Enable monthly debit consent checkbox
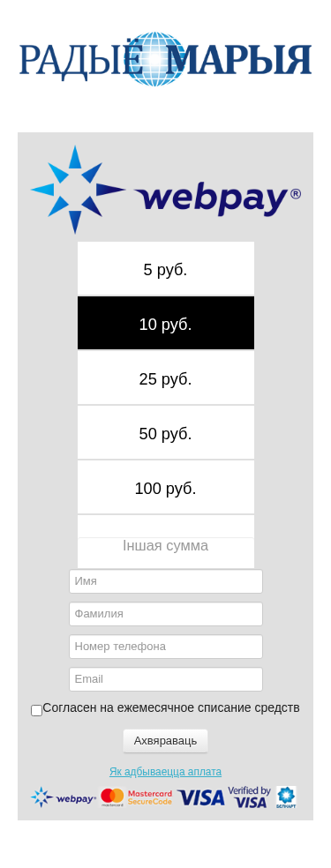 (x=36, y=710)
